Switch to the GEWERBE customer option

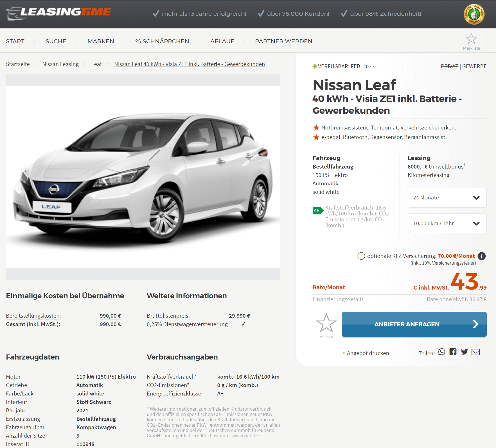pyautogui.click(x=474, y=66)
